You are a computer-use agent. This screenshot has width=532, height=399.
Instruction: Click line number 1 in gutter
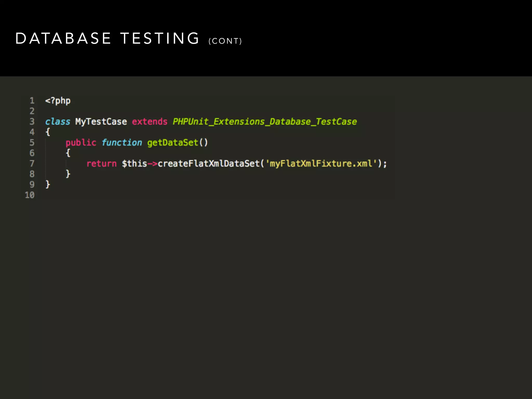coord(32,101)
